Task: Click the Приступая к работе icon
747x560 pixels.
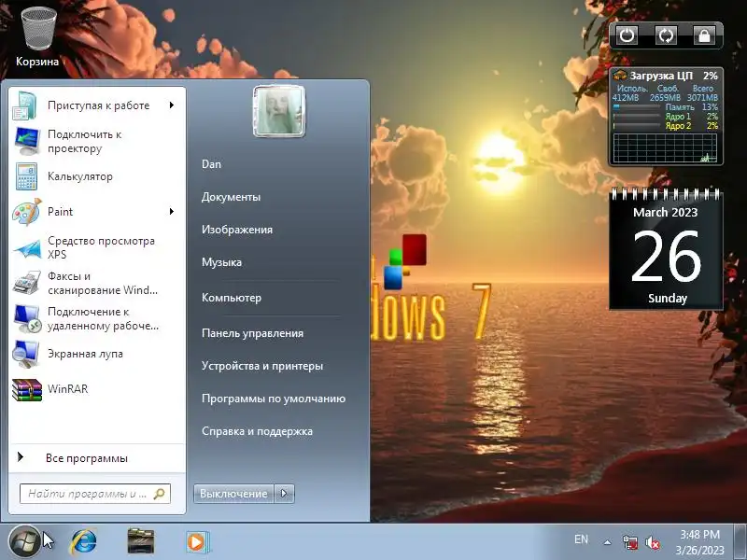Action: (x=26, y=105)
